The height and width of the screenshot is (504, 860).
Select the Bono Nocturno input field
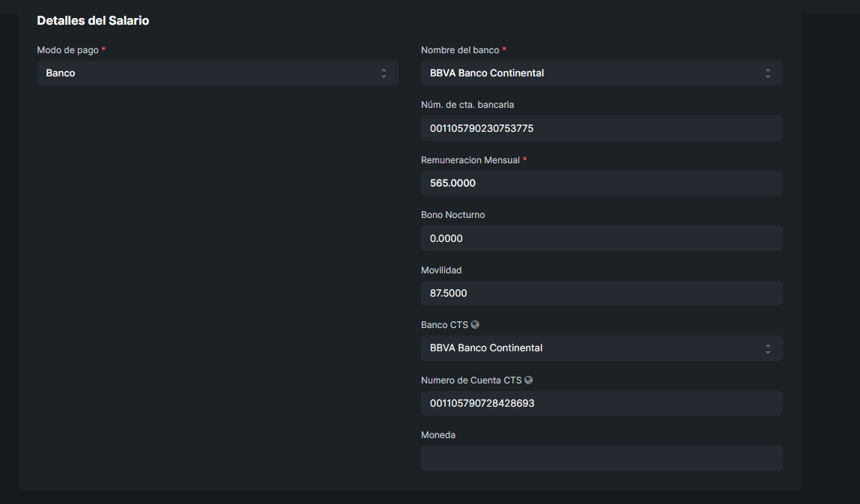pos(602,238)
